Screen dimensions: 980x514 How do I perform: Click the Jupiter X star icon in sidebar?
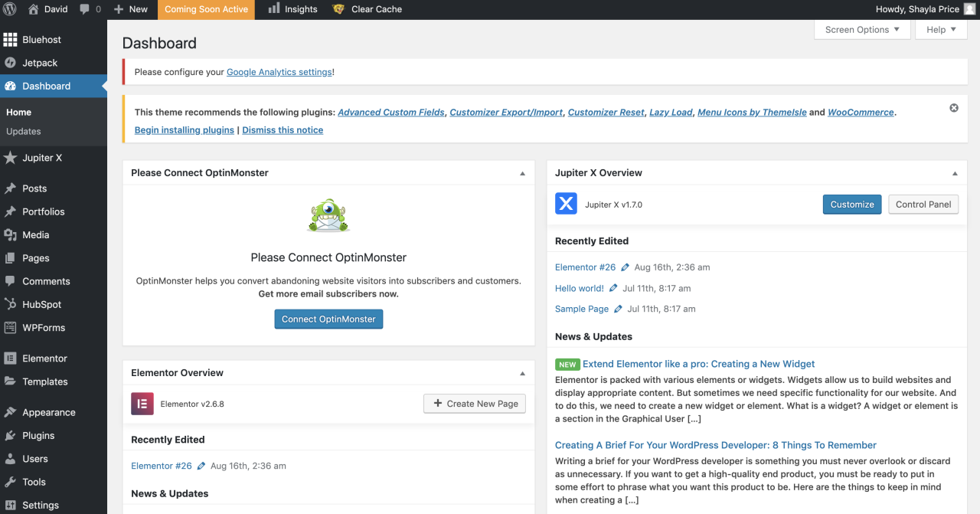click(x=10, y=158)
